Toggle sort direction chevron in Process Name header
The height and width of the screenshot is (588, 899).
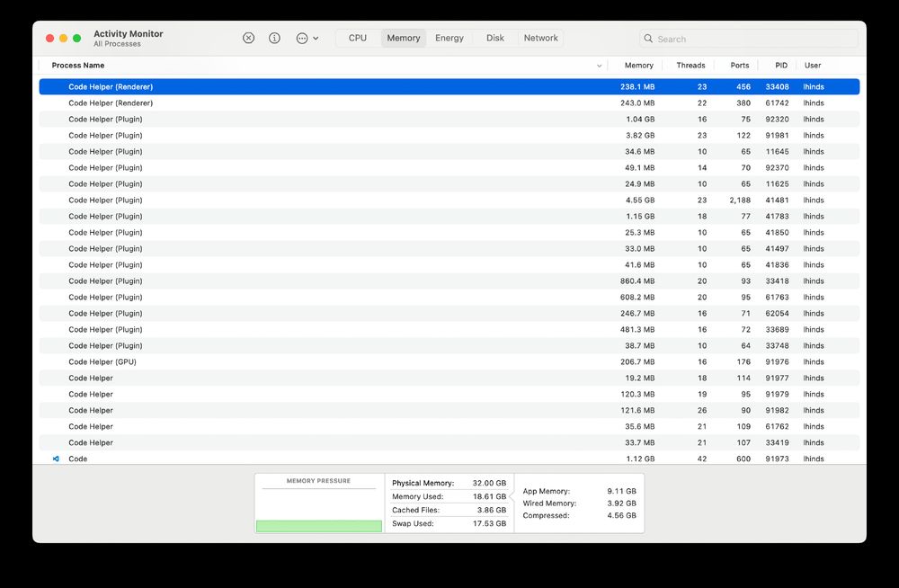(x=599, y=66)
